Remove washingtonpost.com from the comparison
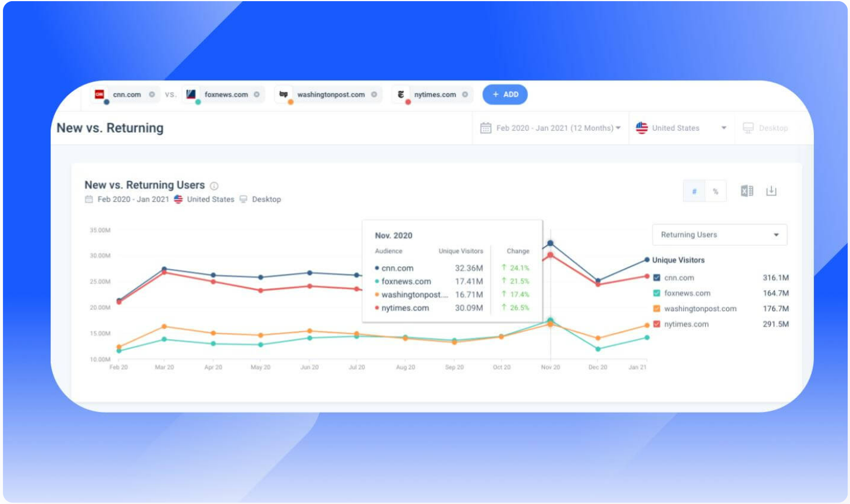The height and width of the screenshot is (504, 850). click(x=374, y=94)
